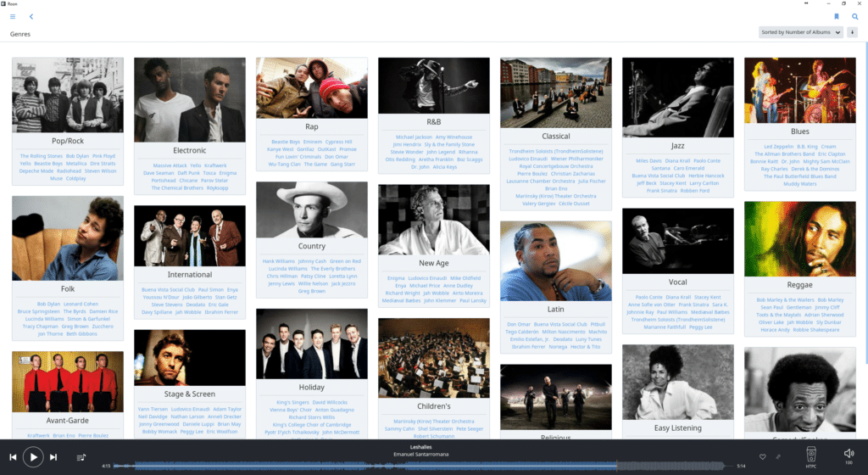Open the Vocal genre image
Image resolution: width=868 pixels, height=475 pixels.
677,241
